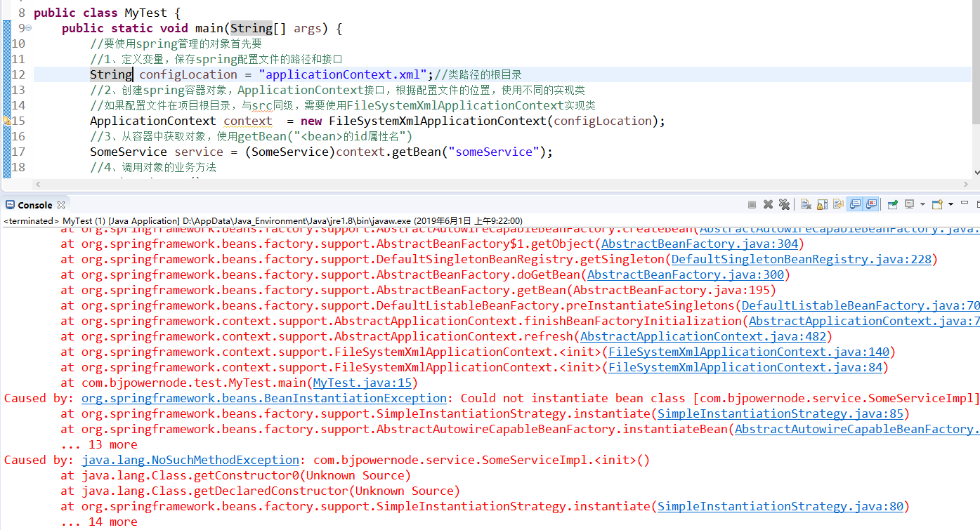Click getConstructor0(Unknown Source) trace line
The width and height of the screenshot is (980, 530).
(x=235, y=475)
